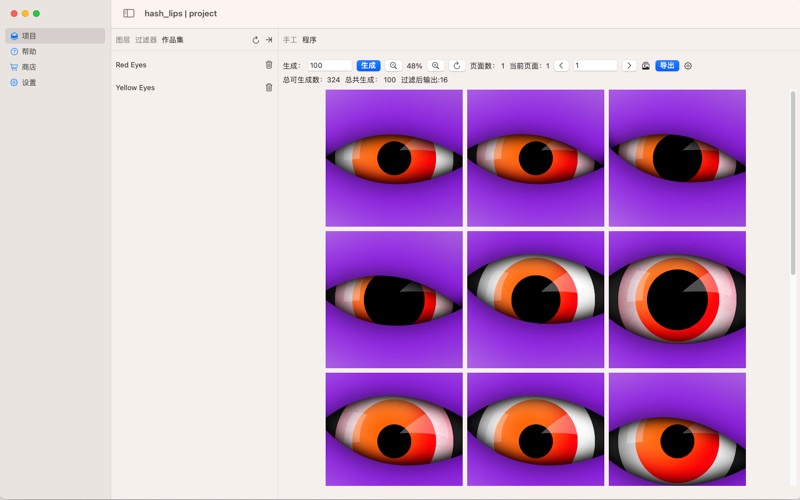Click the refresh icon in collections panel
Screen dimensions: 800x500
coord(256,40)
